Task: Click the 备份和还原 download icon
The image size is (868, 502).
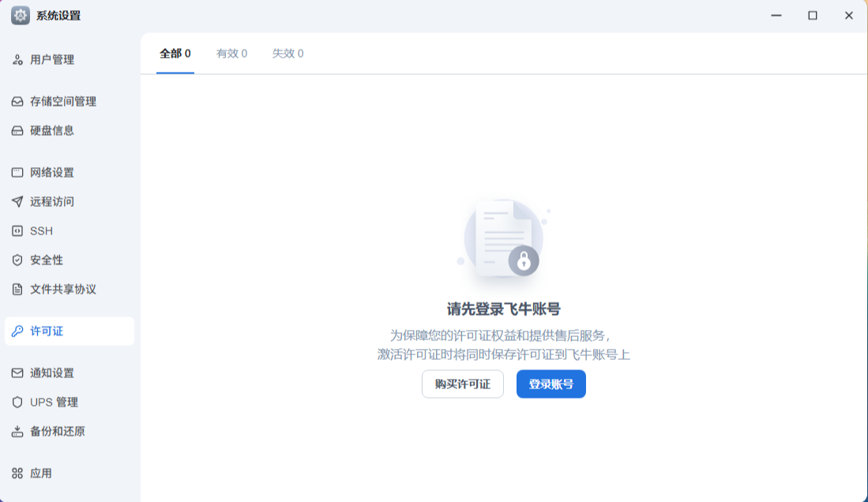Action: (x=17, y=432)
